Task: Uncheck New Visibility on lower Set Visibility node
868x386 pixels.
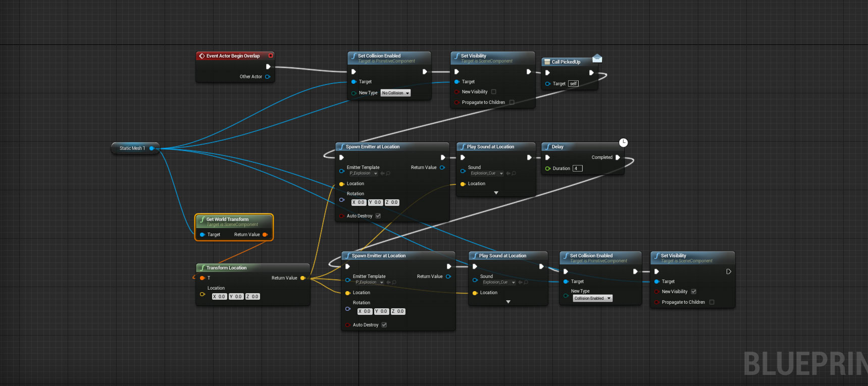Action: click(694, 292)
